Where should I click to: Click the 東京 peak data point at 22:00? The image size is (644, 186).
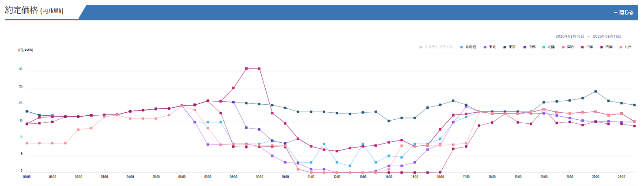pos(596,91)
